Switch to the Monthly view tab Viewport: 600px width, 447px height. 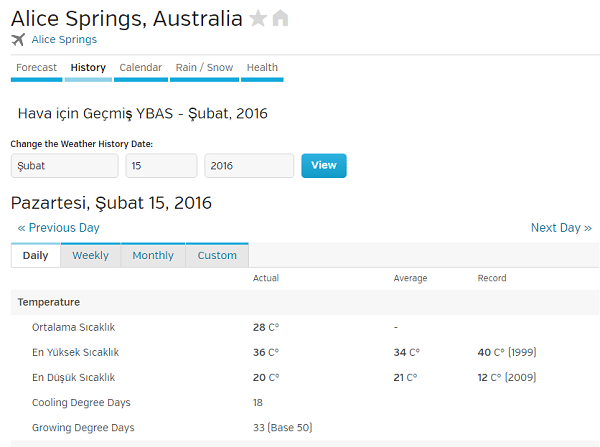tap(153, 255)
